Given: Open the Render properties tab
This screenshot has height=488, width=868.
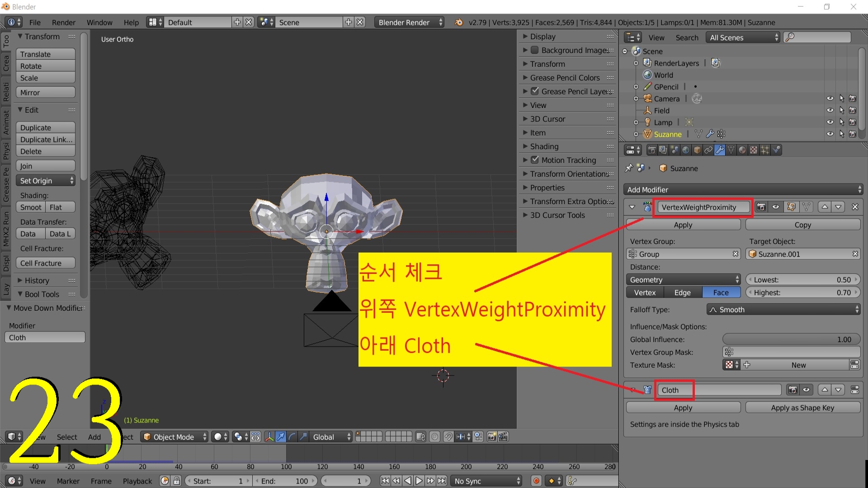Looking at the screenshot, I should 652,150.
